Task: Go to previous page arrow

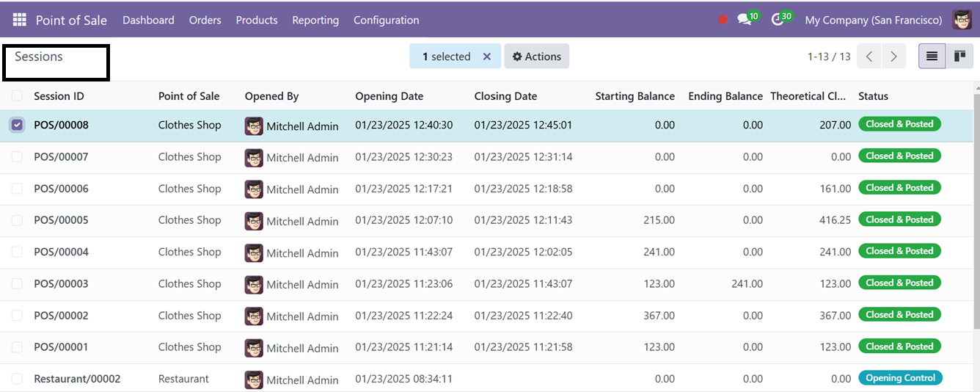Action: (869, 57)
